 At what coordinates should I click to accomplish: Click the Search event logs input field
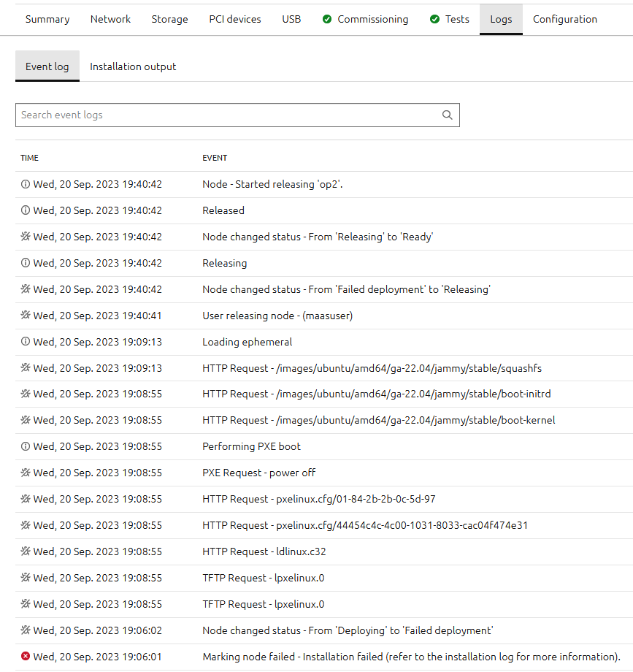(x=226, y=115)
